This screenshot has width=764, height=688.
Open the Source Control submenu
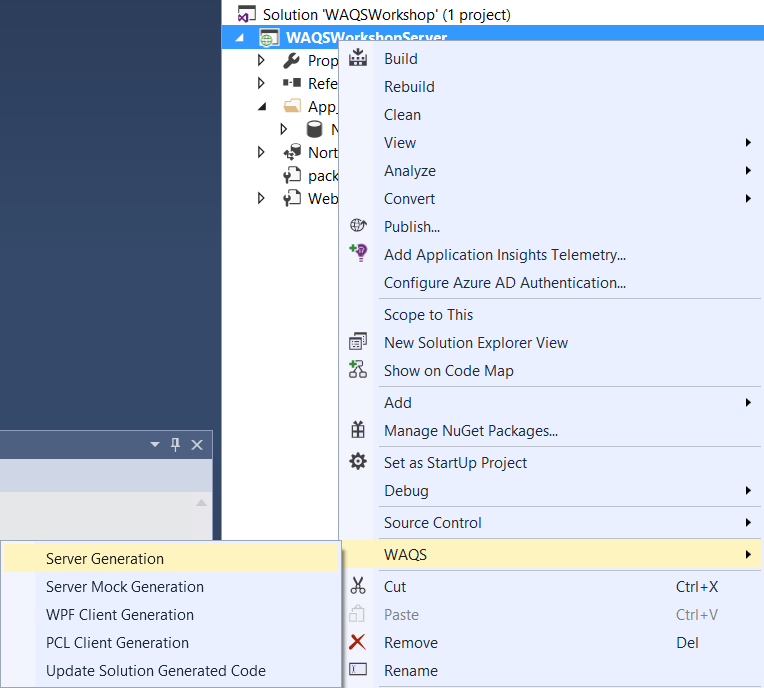[551, 522]
